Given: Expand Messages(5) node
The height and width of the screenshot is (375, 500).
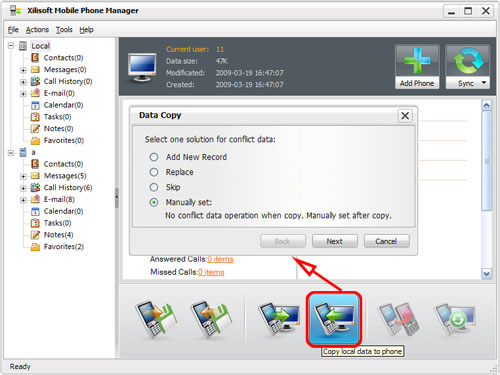Looking at the screenshot, I should click(23, 176).
